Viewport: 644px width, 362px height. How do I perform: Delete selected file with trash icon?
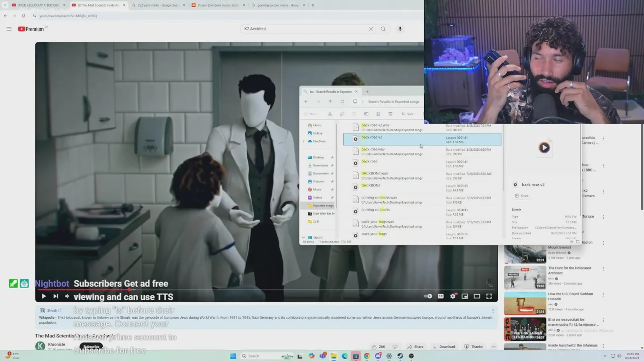pos(390,114)
